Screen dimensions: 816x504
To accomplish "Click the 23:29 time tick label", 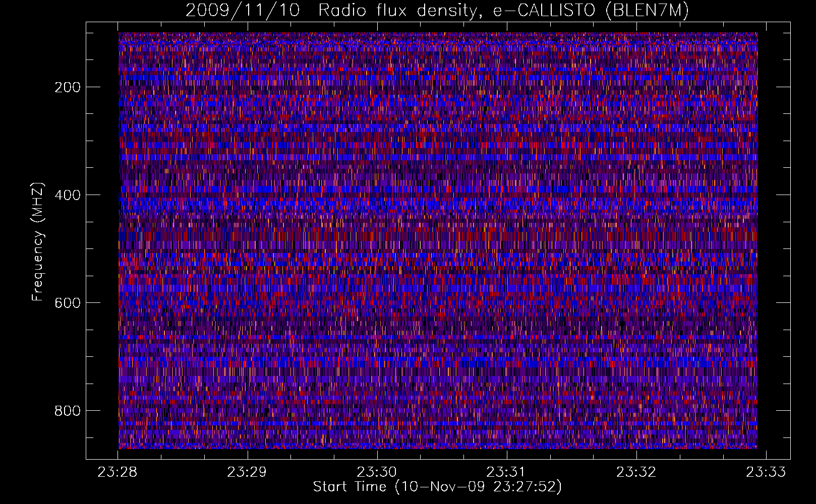I will coord(247,472).
